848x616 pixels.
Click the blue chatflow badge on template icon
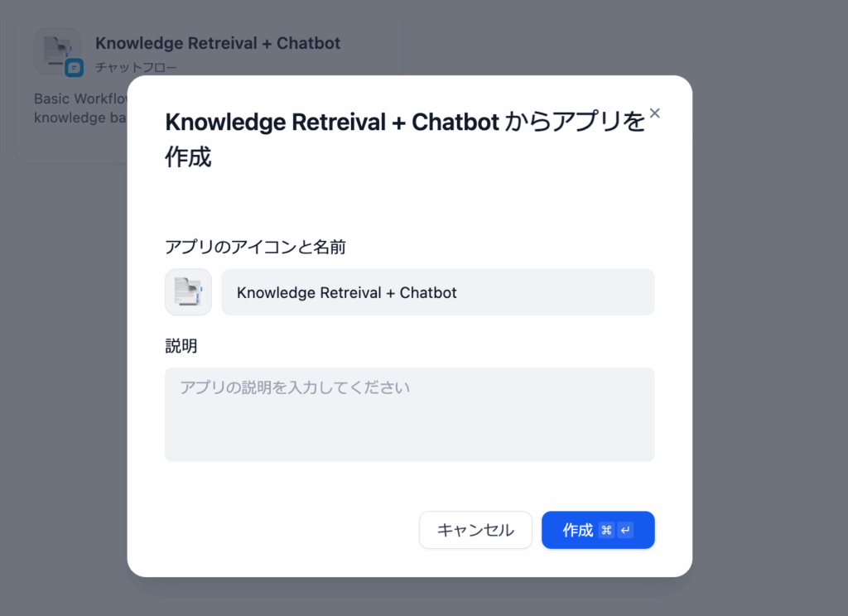[x=75, y=68]
